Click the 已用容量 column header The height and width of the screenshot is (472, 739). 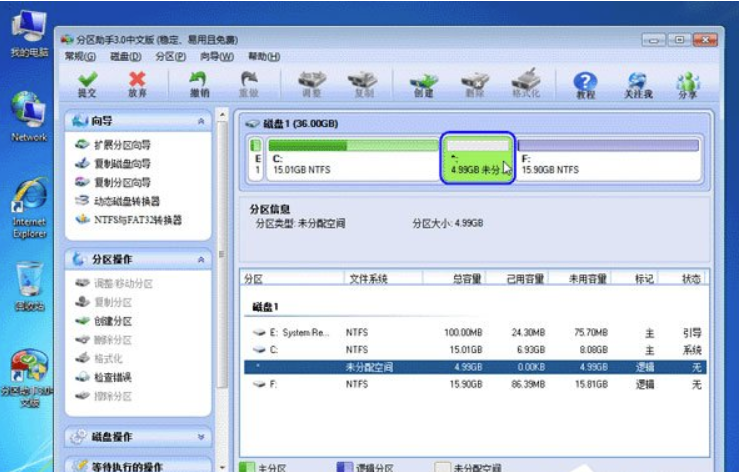(517, 279)
